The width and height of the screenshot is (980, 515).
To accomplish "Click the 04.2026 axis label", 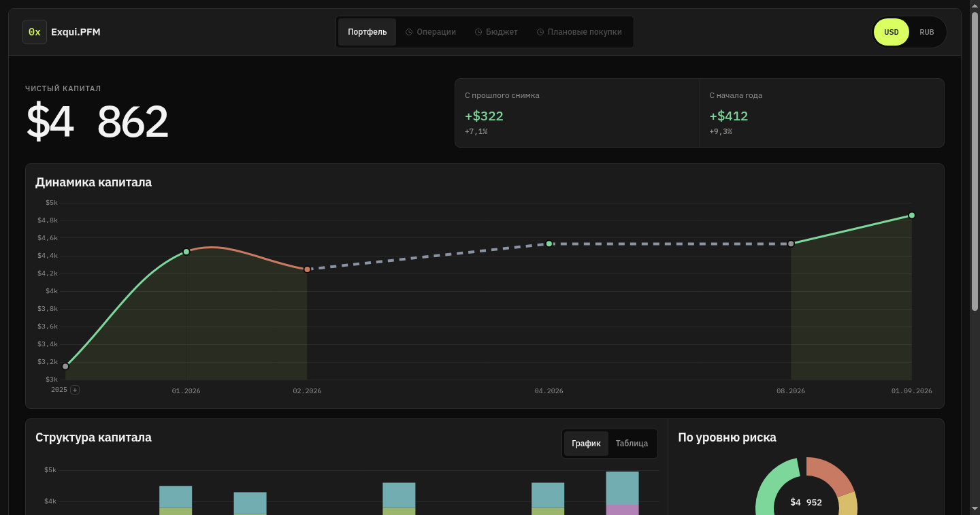I will click(549, 391).
